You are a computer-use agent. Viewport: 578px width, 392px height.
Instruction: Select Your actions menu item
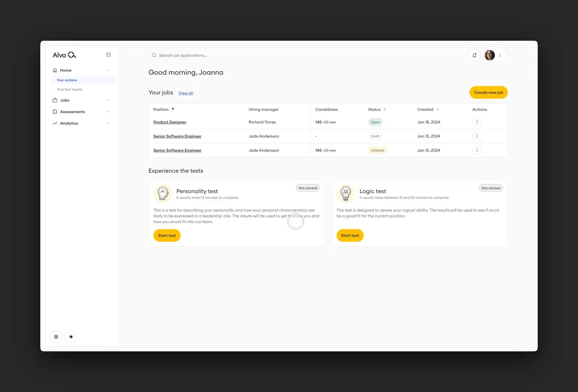67,80
